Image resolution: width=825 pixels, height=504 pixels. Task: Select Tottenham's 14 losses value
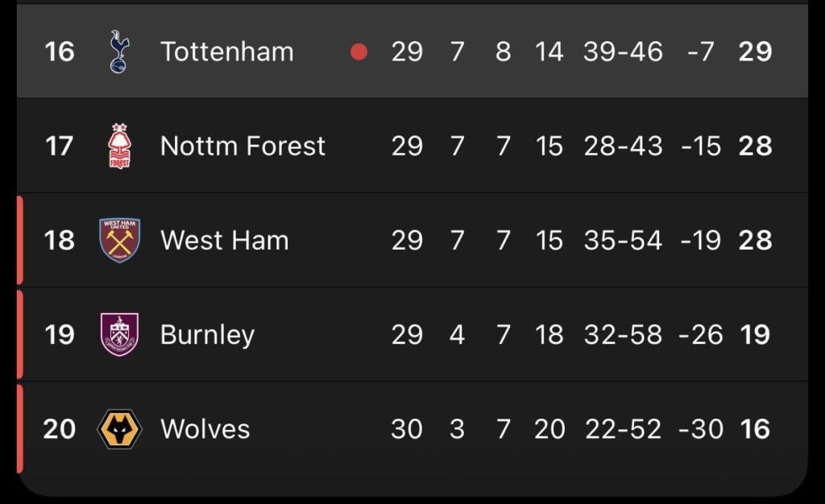coord(550,52)
